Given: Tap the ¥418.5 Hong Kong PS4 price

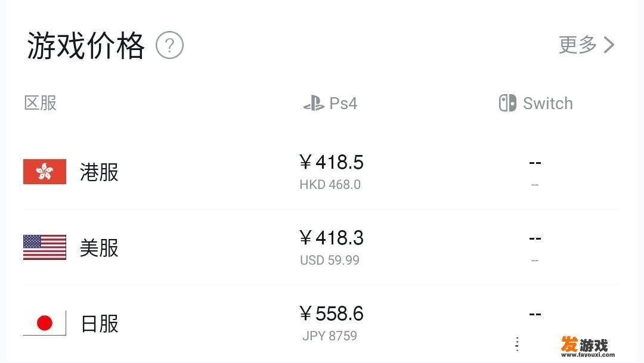Looking at the screenshot, I should coord(332,162).
